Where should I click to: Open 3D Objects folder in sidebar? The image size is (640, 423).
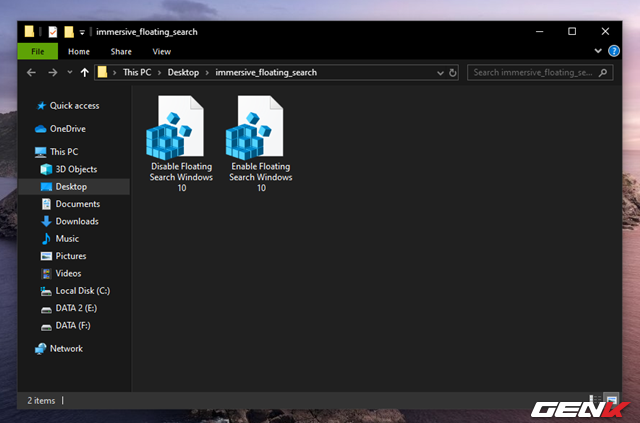[69, 169]
